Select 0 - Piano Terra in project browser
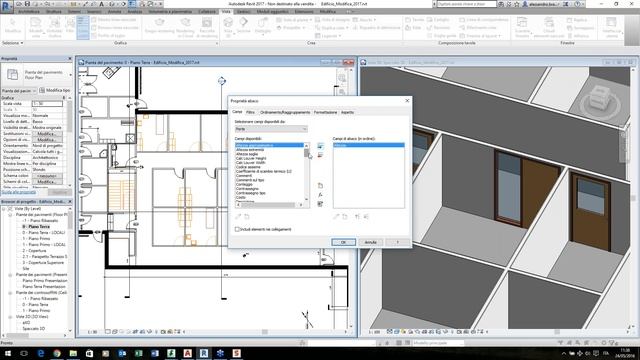This screenshot has height=360, width=640. [36, 227]
